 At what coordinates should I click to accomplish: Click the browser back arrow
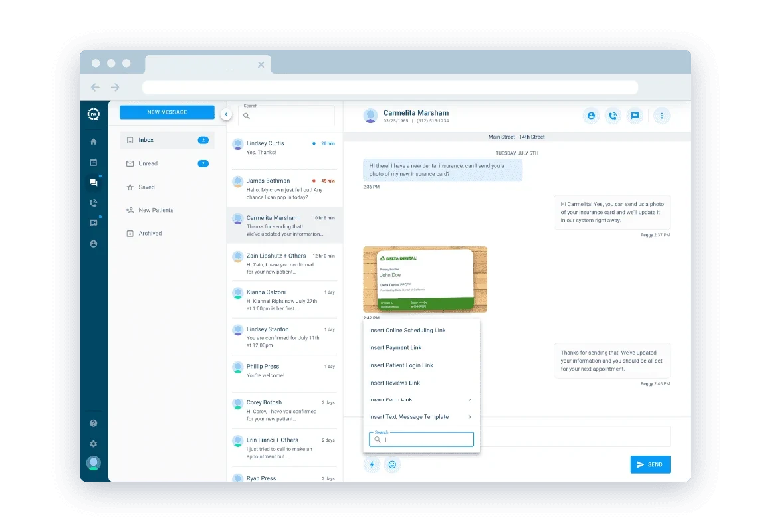click(x=96, y=88)
